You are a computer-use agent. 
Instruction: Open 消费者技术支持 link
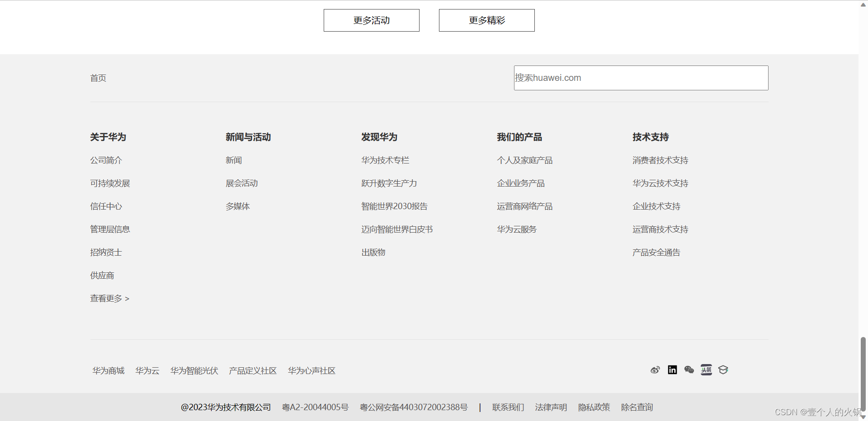tap(660, 160)
